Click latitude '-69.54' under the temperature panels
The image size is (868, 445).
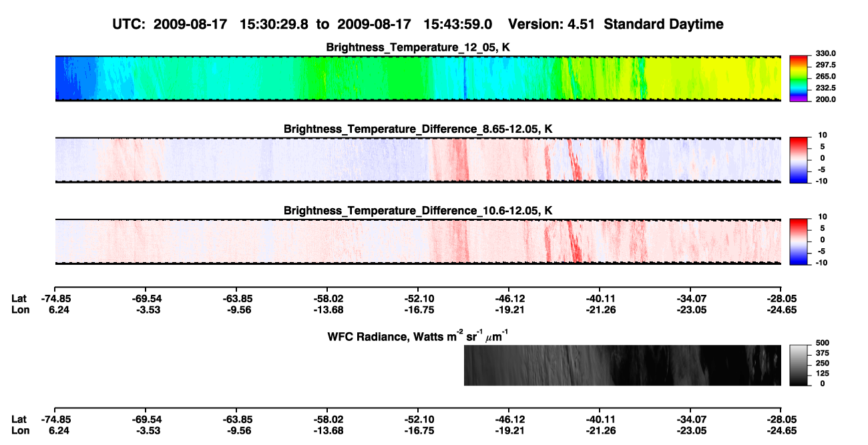[148, 298]
